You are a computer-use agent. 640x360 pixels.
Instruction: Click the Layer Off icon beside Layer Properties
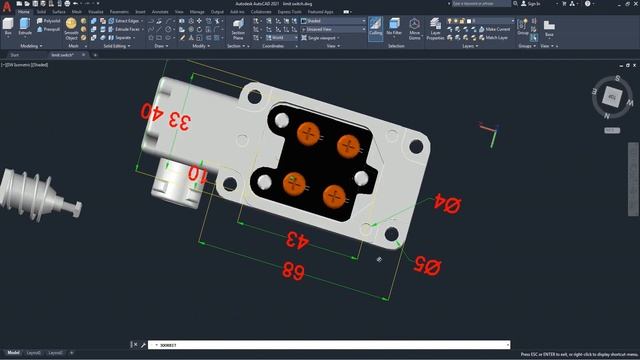pyautogui.click(x=450, y=29)
